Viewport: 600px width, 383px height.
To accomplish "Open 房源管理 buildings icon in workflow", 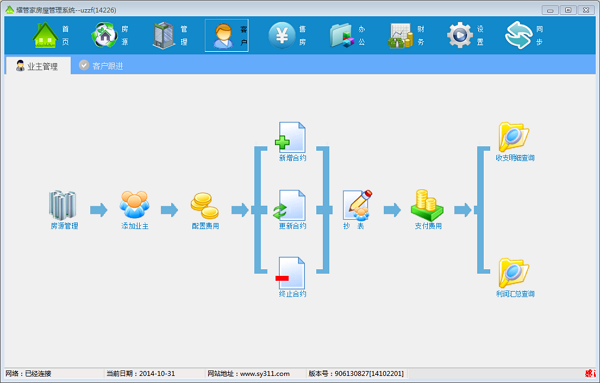I will click(63, 205).
